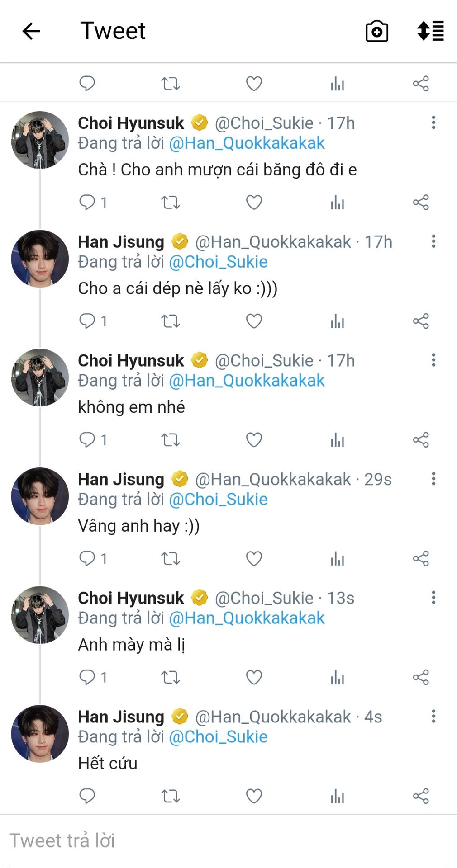Open more options on "Cho a cái dép" tweet
Screen dimensions: 457x868
[433, 241]
